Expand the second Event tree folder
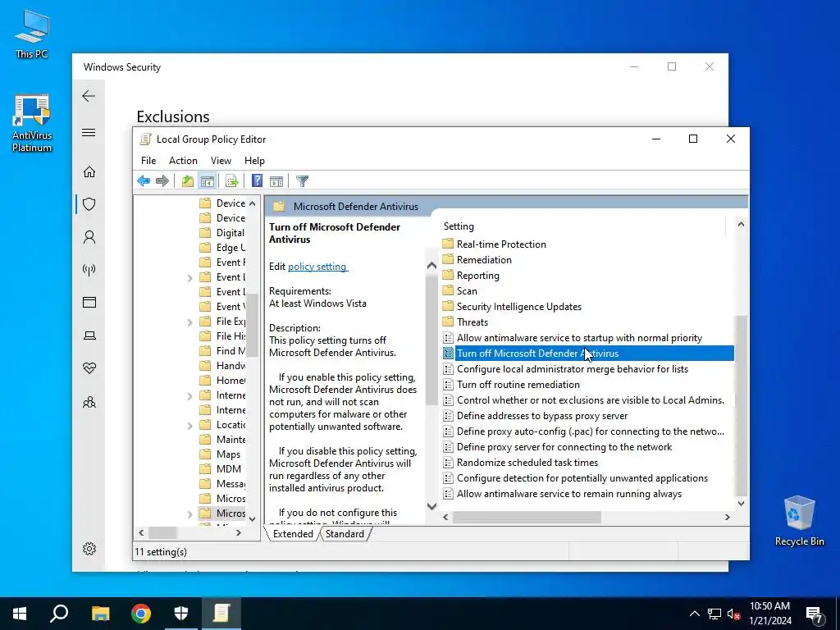 (189, 278)
